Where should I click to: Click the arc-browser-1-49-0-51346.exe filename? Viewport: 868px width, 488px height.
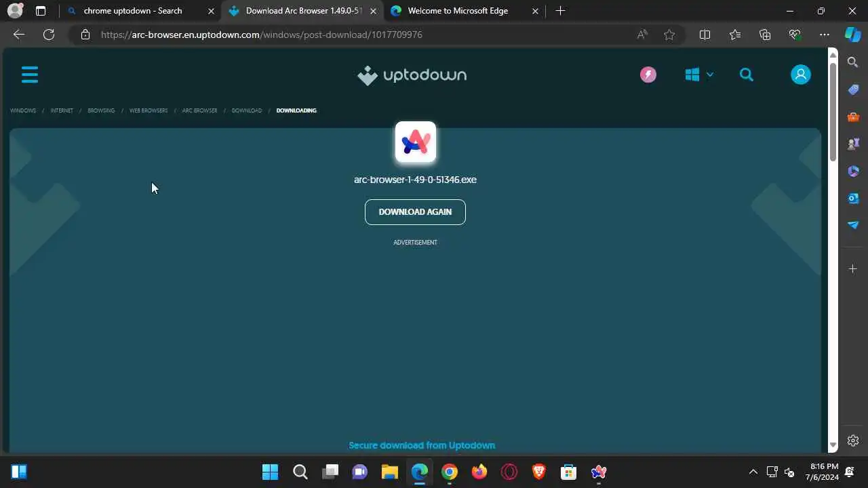[415, 180]
